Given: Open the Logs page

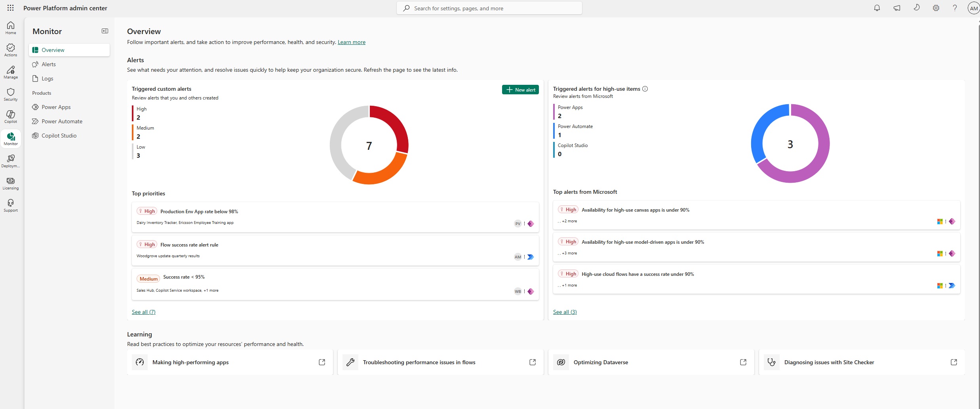Looking at the screenshot, I should pyautogui.click(x=47, y=78).
